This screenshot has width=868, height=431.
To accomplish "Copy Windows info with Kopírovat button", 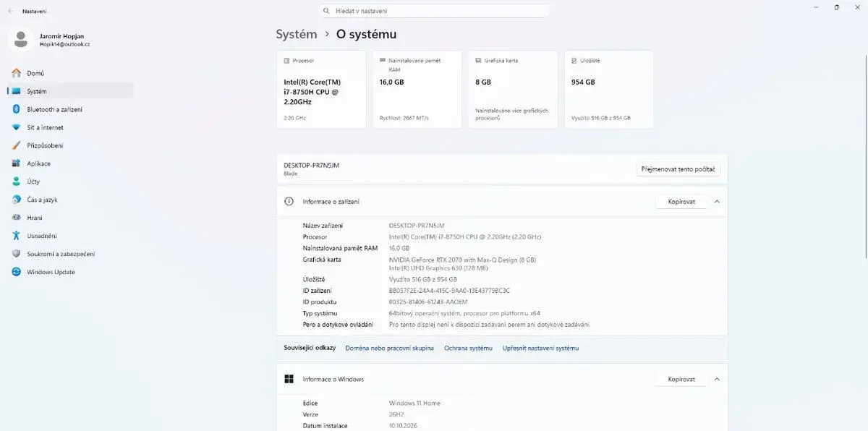I will [x=681, y=379].
